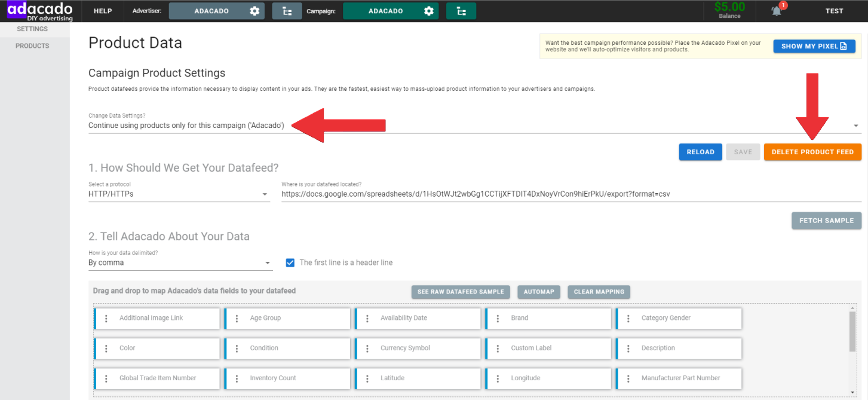Open data delimiter dropdown 'By comma'
The height and width of the screenshot is (400, 868).
pos(180,262)
